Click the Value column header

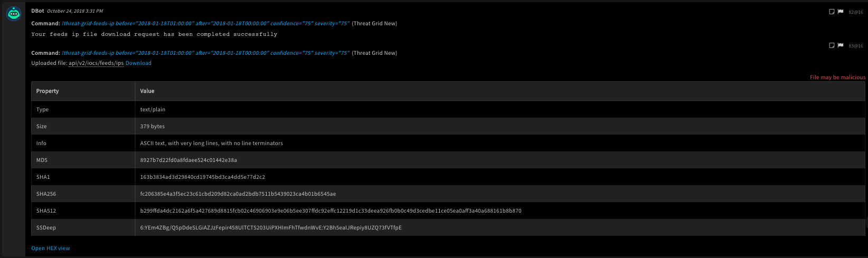(x=147, y=91)
